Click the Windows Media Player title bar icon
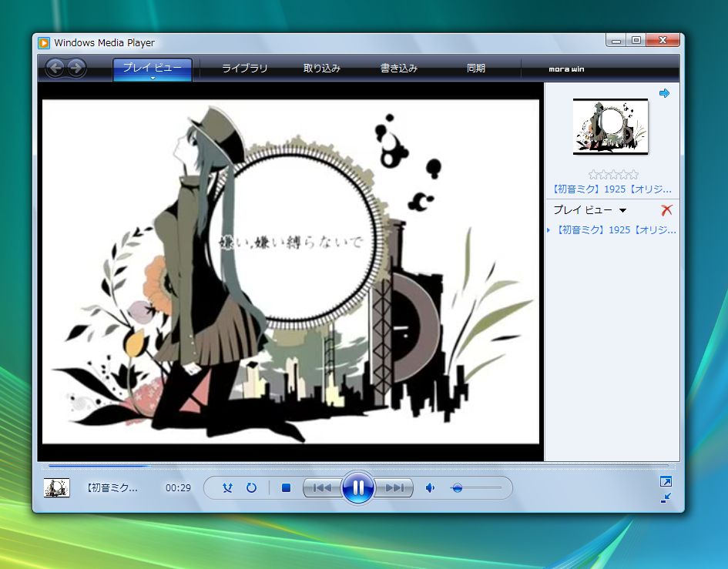This screenshot has width=728, height=569. [44, 43]
